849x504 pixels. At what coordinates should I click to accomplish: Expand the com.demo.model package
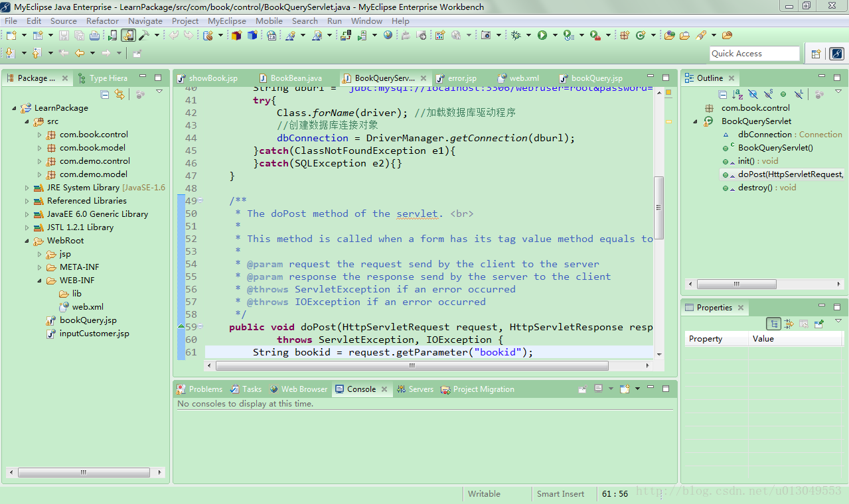pos(39,174)
